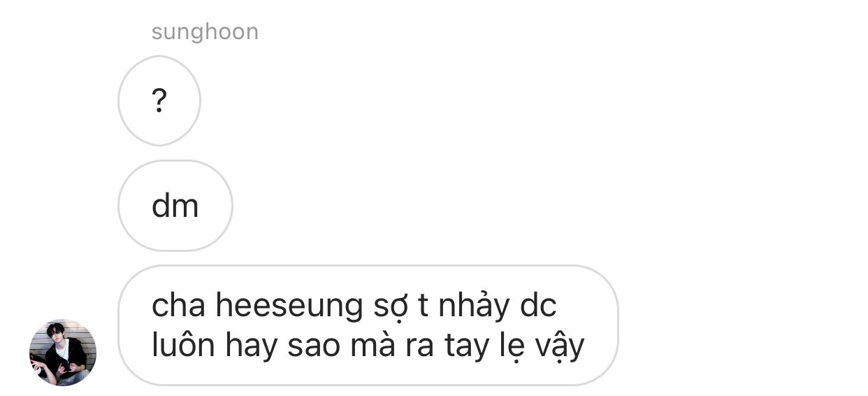Select the question mark message bubble
Viewport: 868px width, 396px height.
[159, 101]
